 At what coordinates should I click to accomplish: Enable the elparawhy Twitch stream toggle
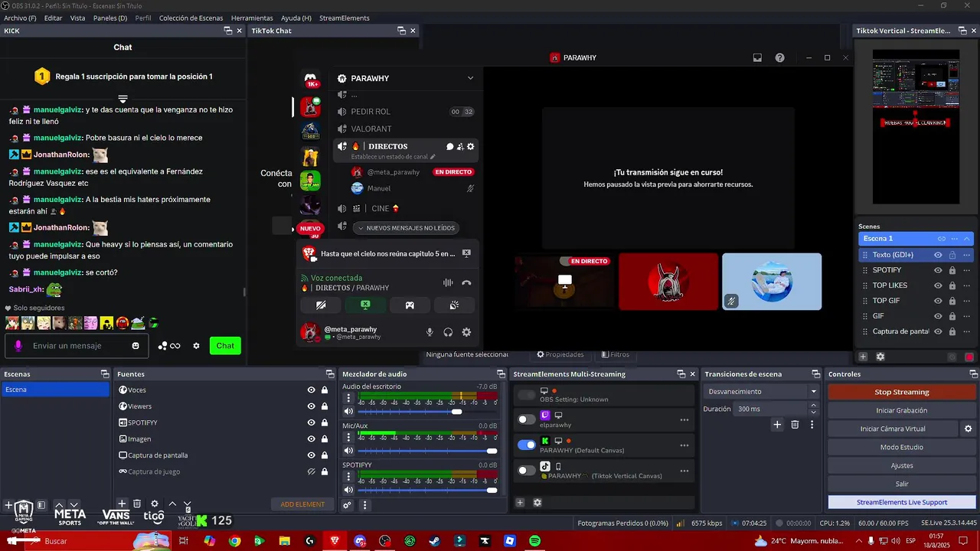tap(527, 419)
